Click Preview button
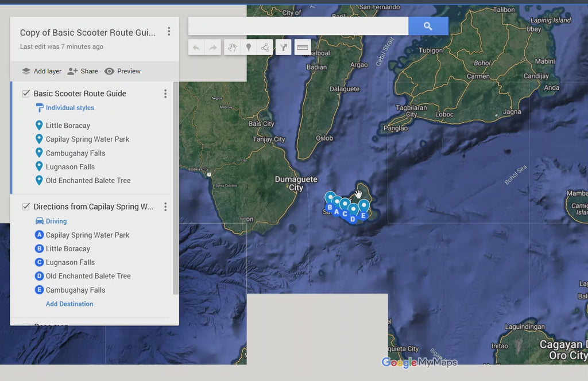588x381 pixels. [x=122, y=71]
